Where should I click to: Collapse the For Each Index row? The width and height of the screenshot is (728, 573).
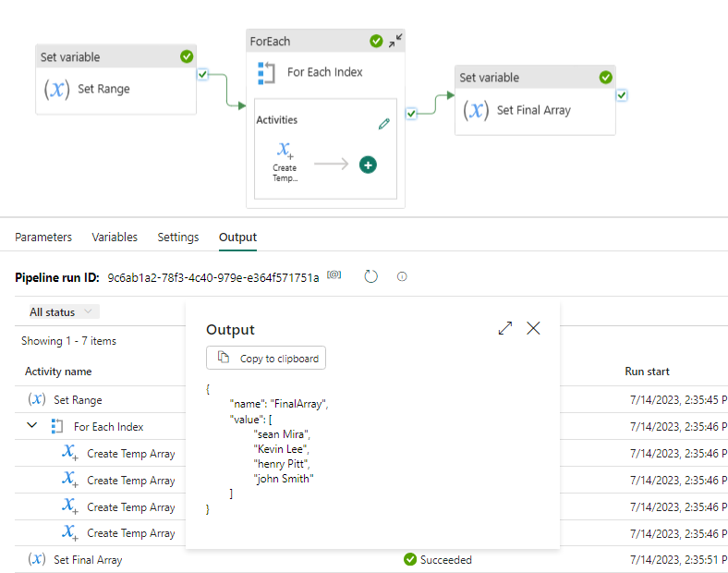pos(31,425)
